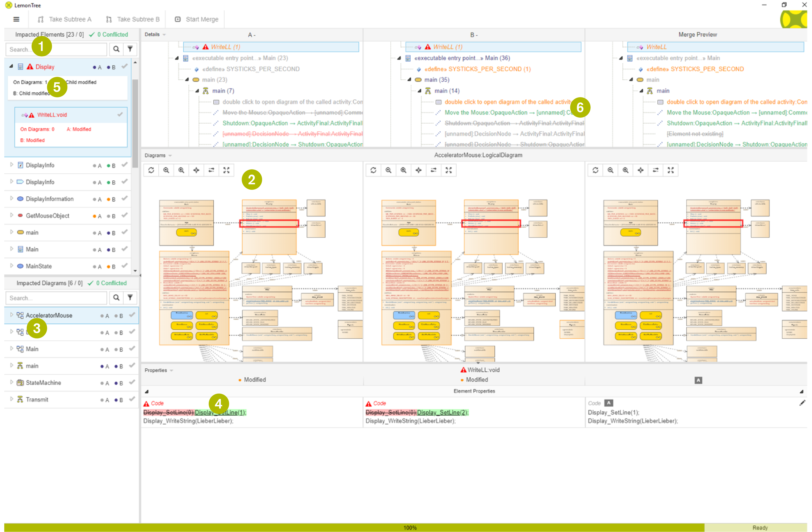Click swap arrows icon in pane A toolbar
Viewport: 812px width, 532px height.
click(211, 170)
